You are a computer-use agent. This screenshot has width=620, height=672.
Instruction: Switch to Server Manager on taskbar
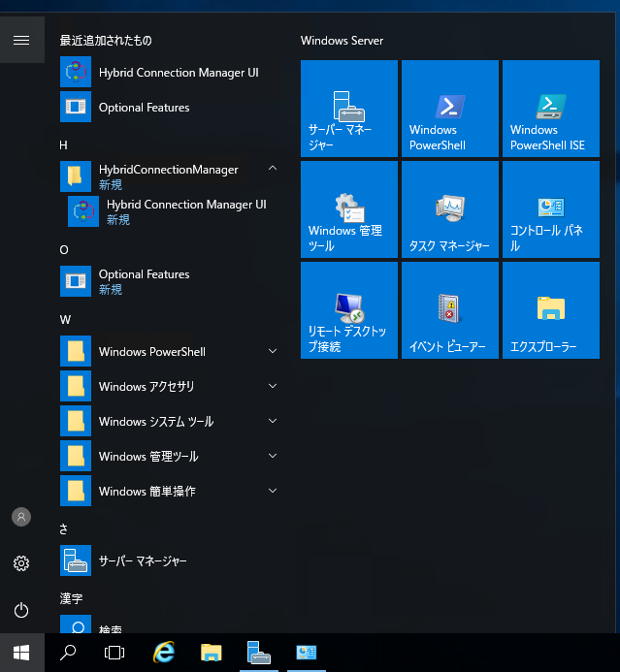pyautogui.click(x=258, y=653)
